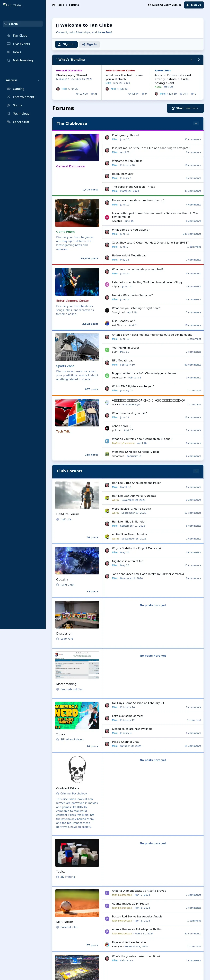Viewport: 210px width, 980px height.
Task: Click the Fan Clubs logo
Action: [x=13, y=5]
